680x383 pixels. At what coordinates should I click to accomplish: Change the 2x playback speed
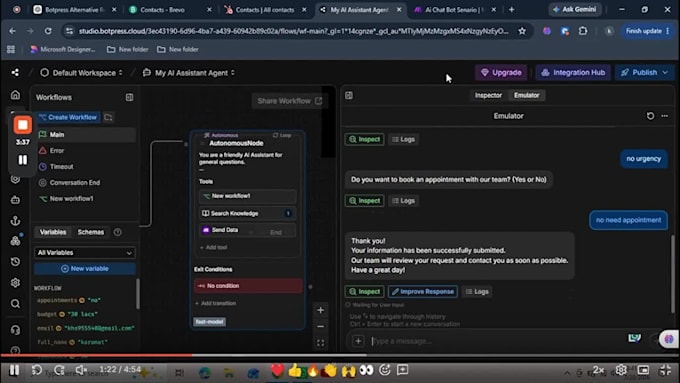click(x=598, y=370)
